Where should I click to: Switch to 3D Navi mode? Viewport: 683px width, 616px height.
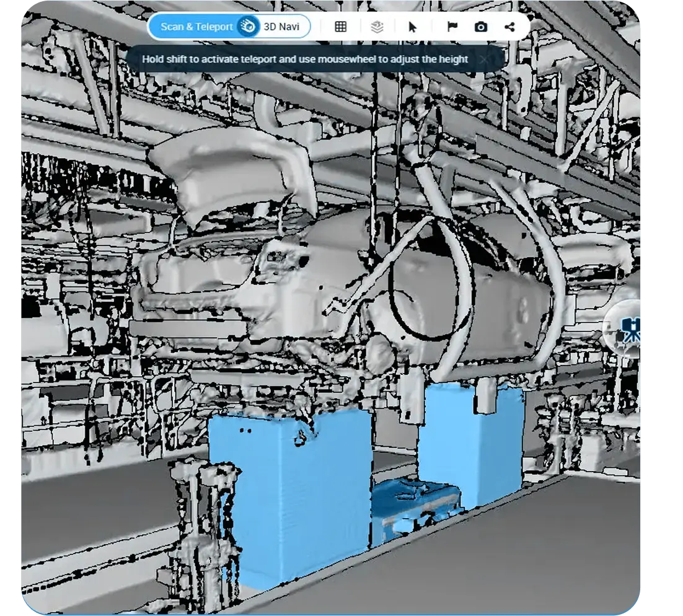coord(281,27)
